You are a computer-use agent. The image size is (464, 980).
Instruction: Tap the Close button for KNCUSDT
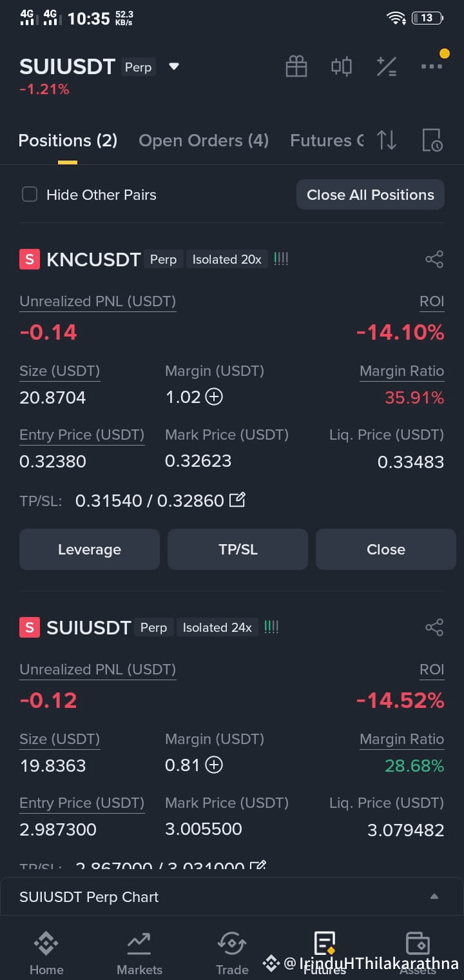tap(386, 549)
